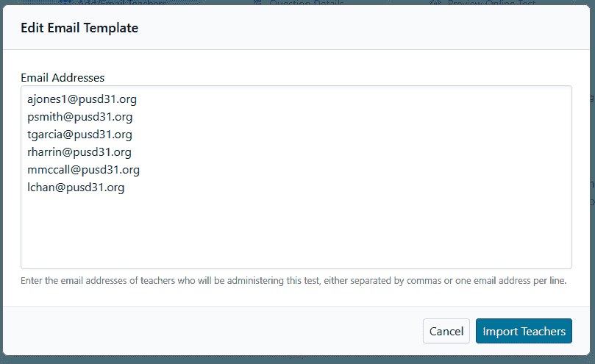Place cursor on the ajones1@pusd31.org line
595x364 pixels.
tap(82, 99)
